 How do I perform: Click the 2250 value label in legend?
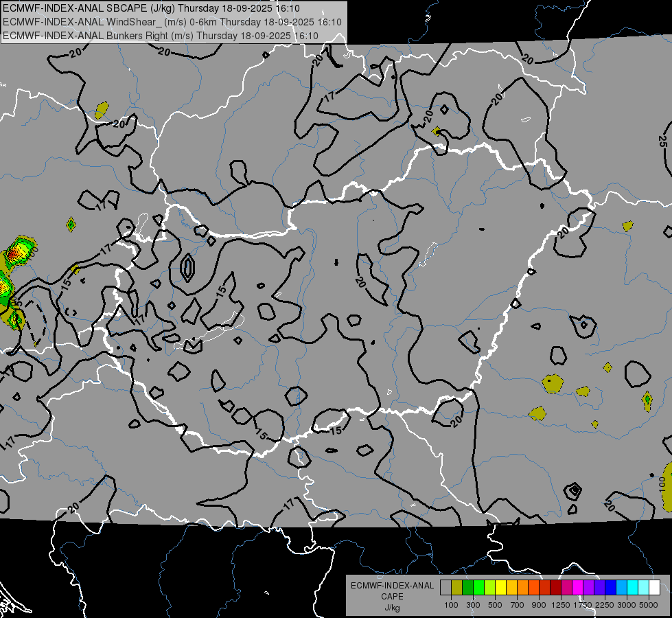click(605, 605)
